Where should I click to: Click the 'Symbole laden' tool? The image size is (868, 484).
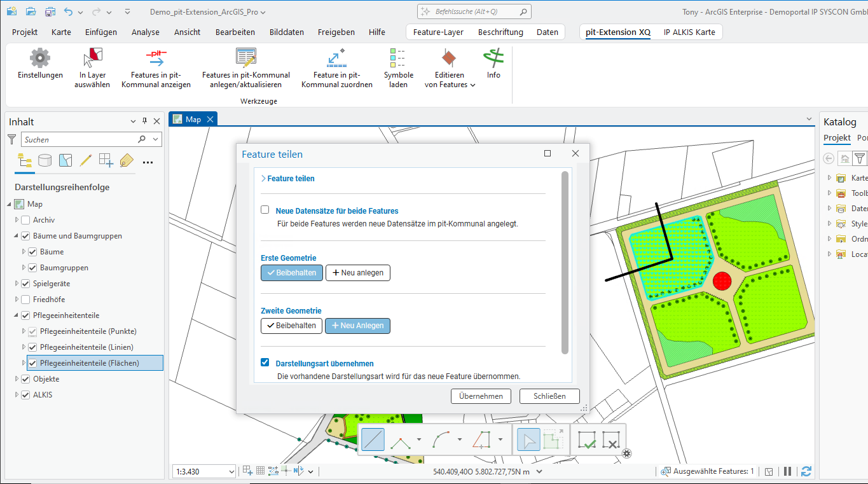coord(399,66)
